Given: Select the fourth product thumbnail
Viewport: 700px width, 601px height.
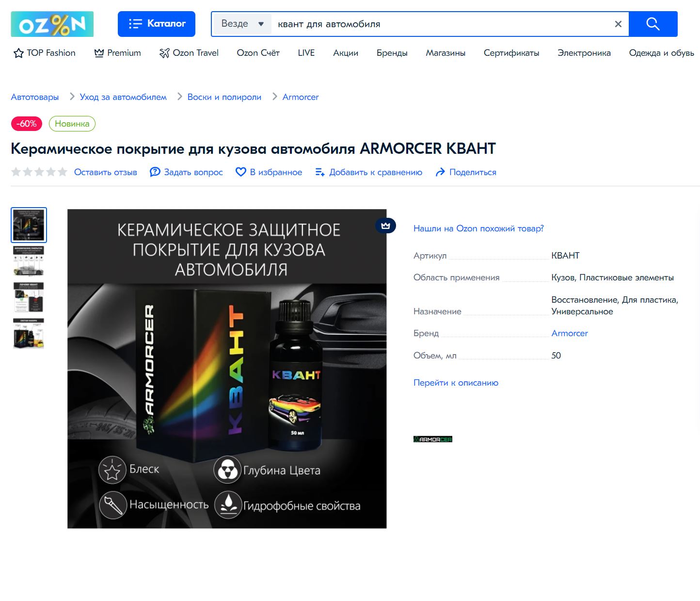Looking at the screenshot, I should click(29, 334).
